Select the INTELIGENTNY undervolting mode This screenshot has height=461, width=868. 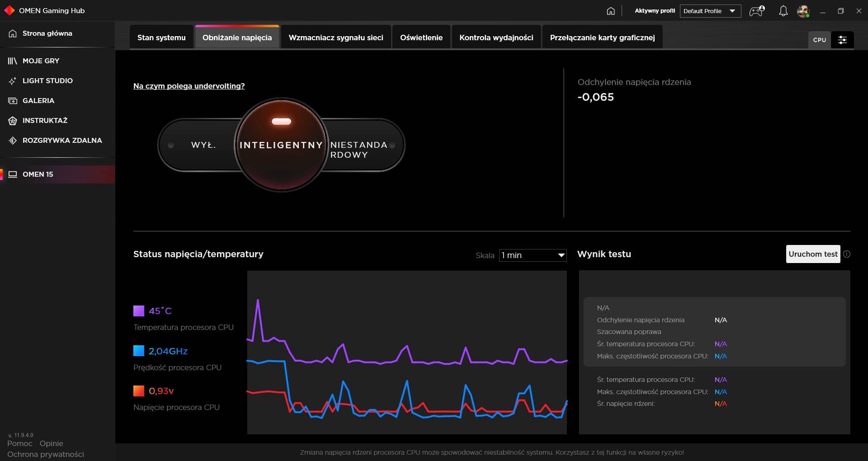(281, 145)
